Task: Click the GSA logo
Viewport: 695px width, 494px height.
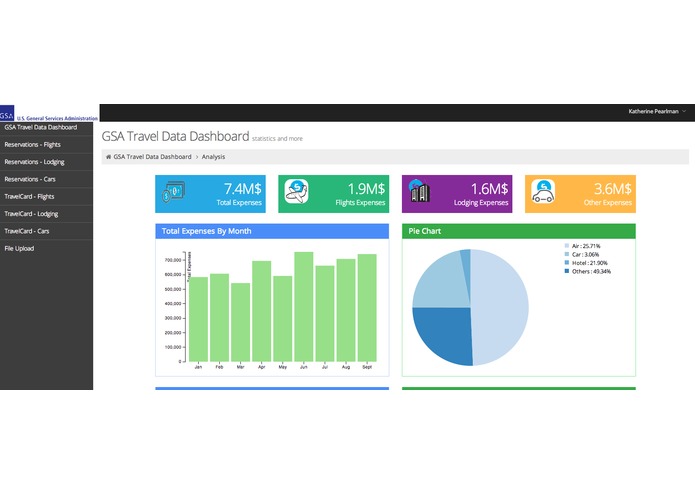Action: click(x=7, y=113)
